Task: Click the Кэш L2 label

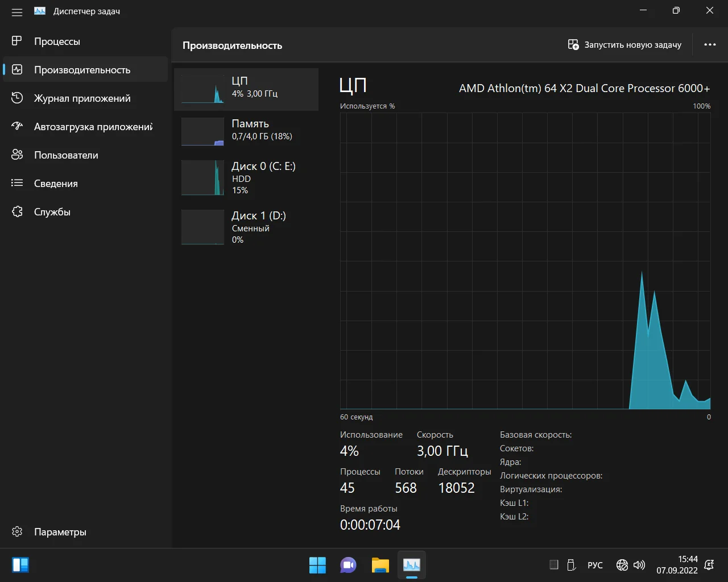Action: (x=514, y=517)
